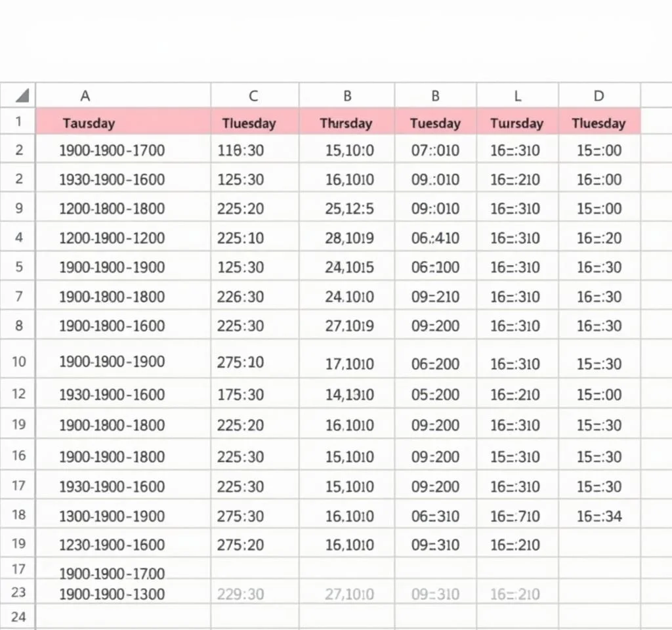Select row 1 header
The height and width of the screenshot is (630, 672).
[18, 122]
